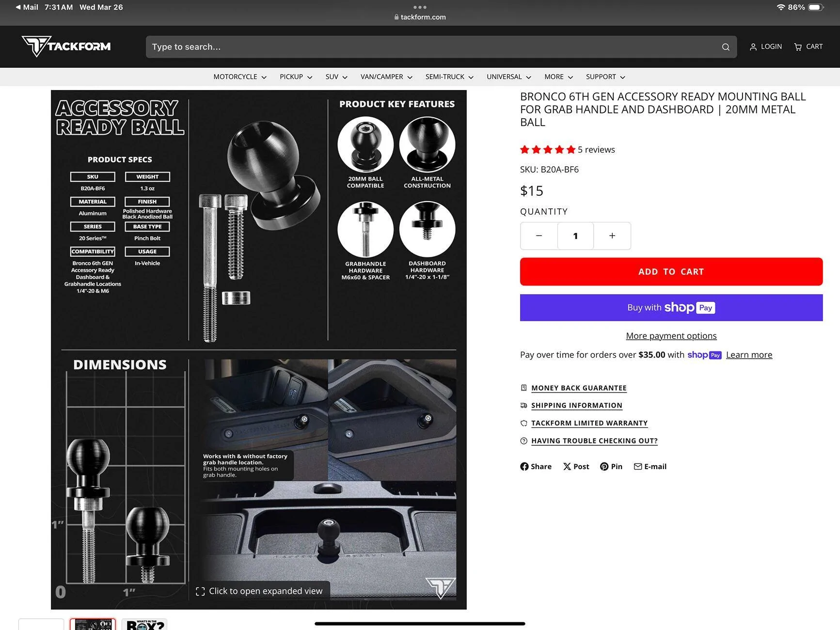Click the money back guarantee document icon
This screenshot has height=630, width=840.
click(523, 388)
